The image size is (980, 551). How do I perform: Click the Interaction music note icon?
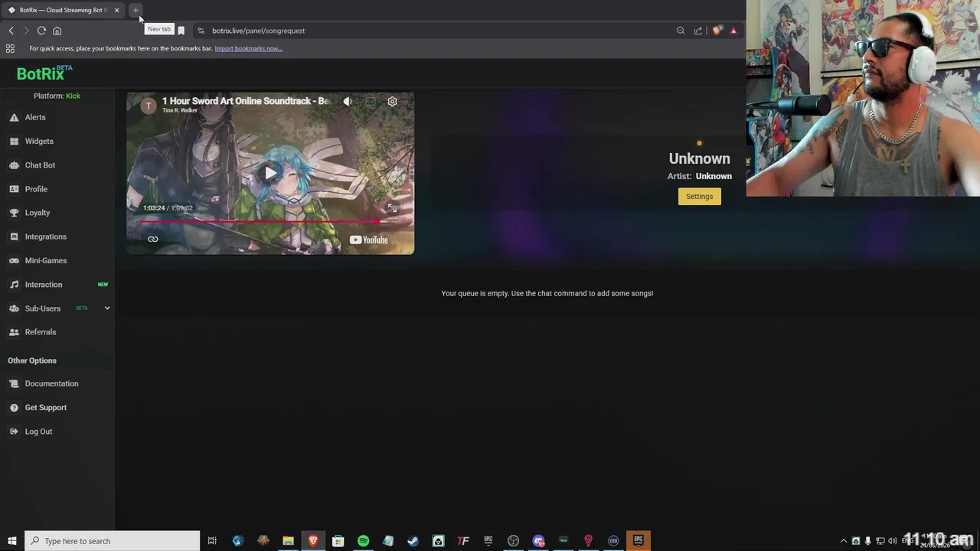click(14, 285)
